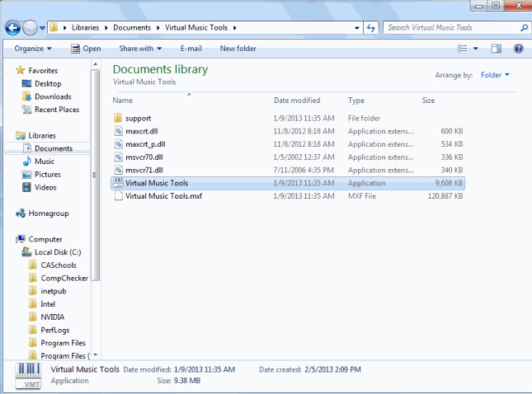Click the New folder button
Screen dimensions: 532x394
point(238,49)
